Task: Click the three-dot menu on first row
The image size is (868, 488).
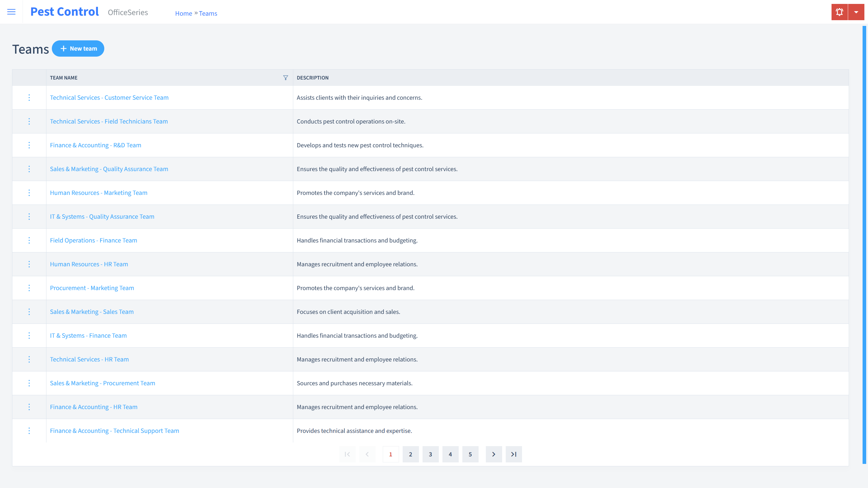Action: [x=29, y=97]
